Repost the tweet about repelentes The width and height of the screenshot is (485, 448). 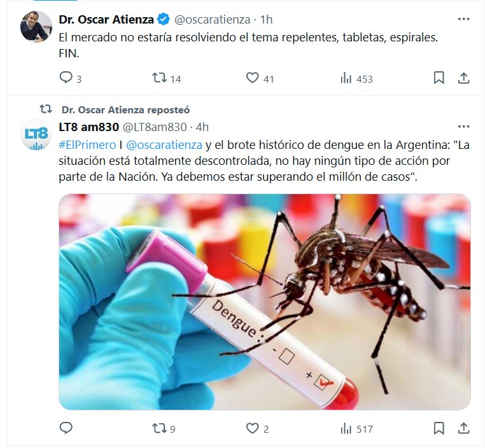click(160, 78)
